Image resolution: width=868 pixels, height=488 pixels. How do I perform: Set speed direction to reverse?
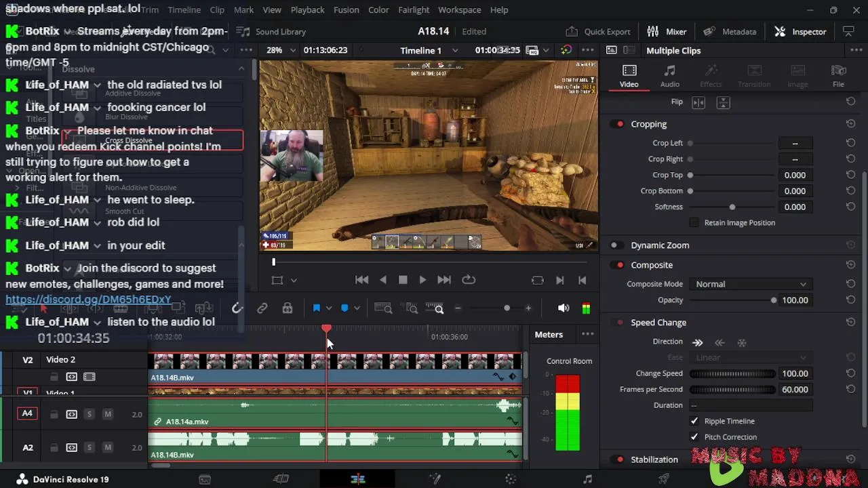point(719,342)
